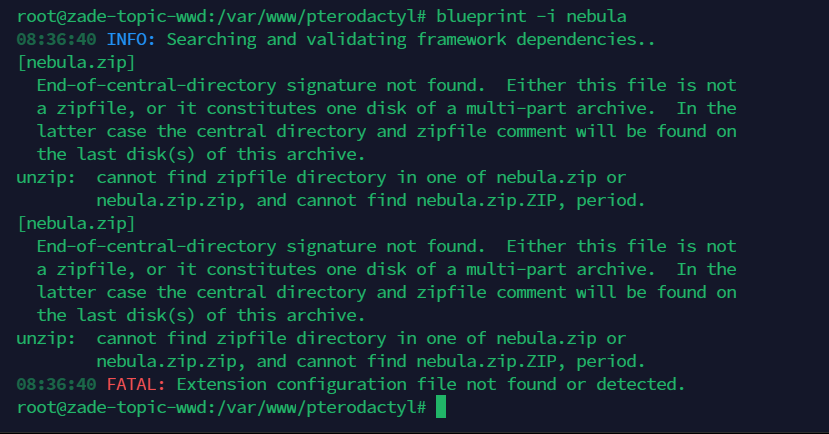
Task: Click the second 'End-of-central-directory signature' line
Action: tap(386, 246)
